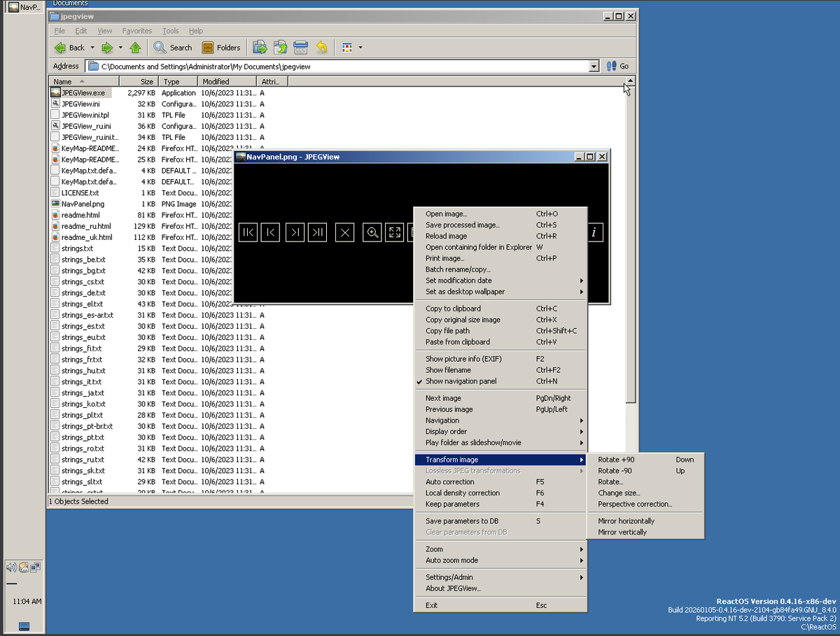This screenshot has height=636, width=840.
Task: Toggle the Folders pane in Explorer
Action: click(x=222, y=47)
